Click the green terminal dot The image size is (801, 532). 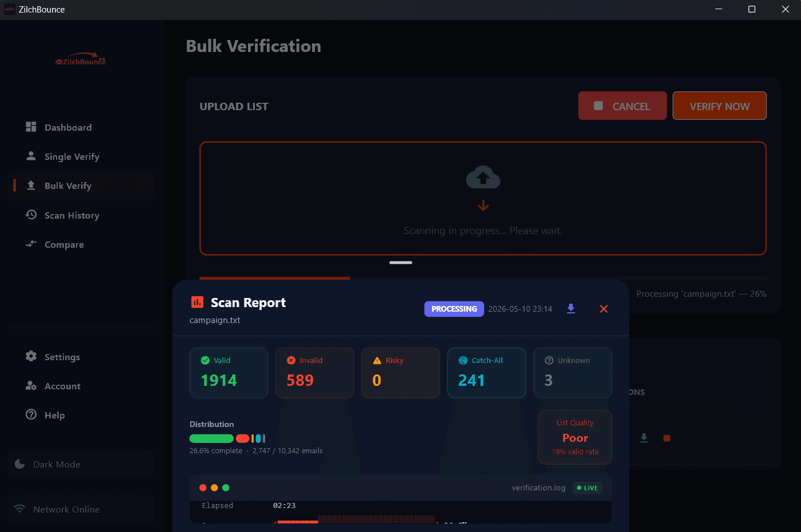(226, 487)
